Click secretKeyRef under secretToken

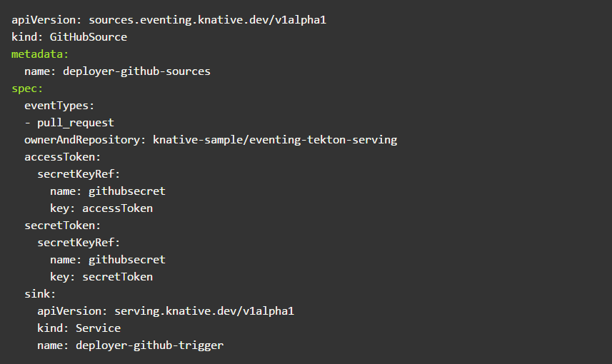(x=79, y=243)
